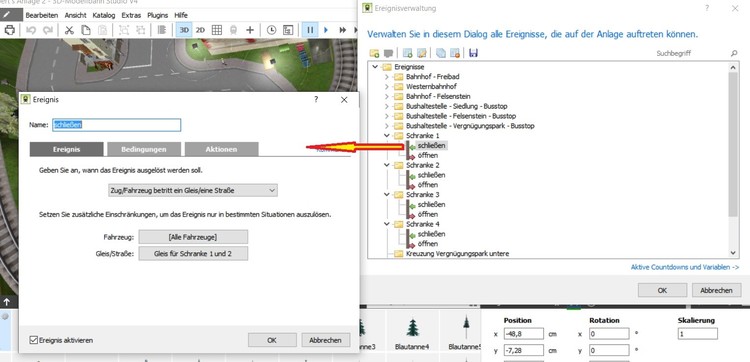Click the layers list icon in toolbar
Image resolution: width=750 pixels, height=362 pixels.
coord(162,30)
